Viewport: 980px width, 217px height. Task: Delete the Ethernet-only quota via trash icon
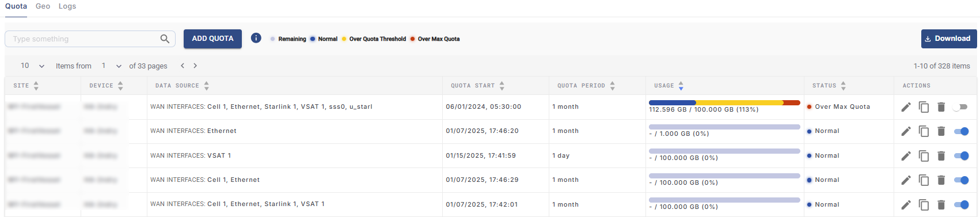click(941, 131)
